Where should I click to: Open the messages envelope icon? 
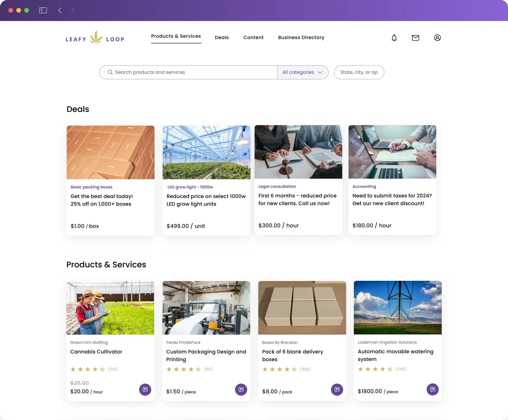tap(415, 38)
